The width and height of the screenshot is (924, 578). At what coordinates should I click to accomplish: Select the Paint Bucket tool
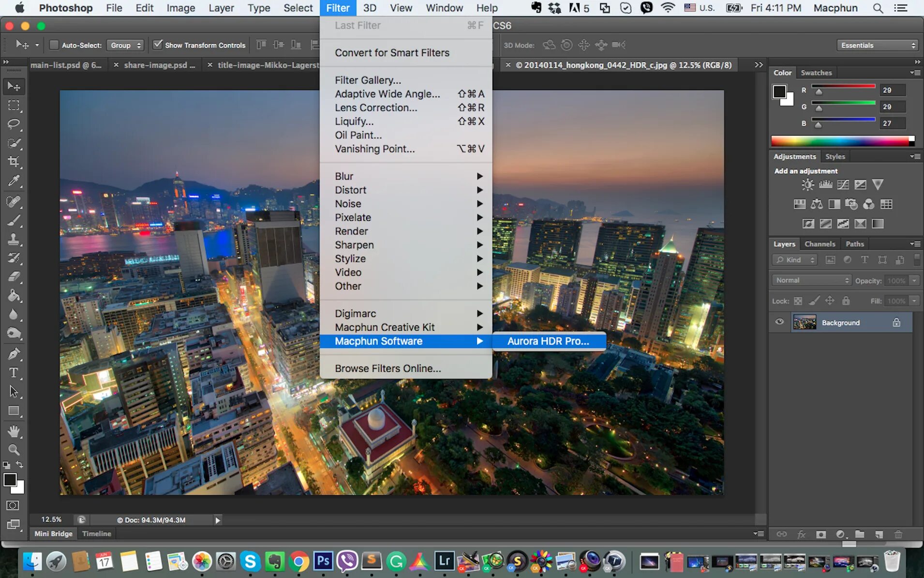click(x=14, y=296)
